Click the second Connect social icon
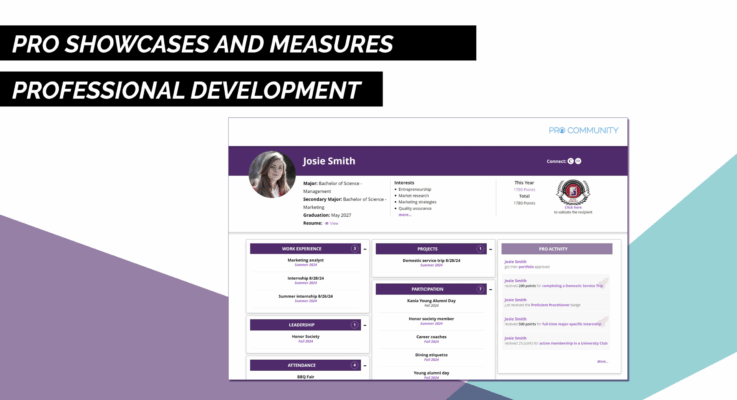The width and height of the screenshot is (737, 400). pyautogui.click(x=578, y=160)
